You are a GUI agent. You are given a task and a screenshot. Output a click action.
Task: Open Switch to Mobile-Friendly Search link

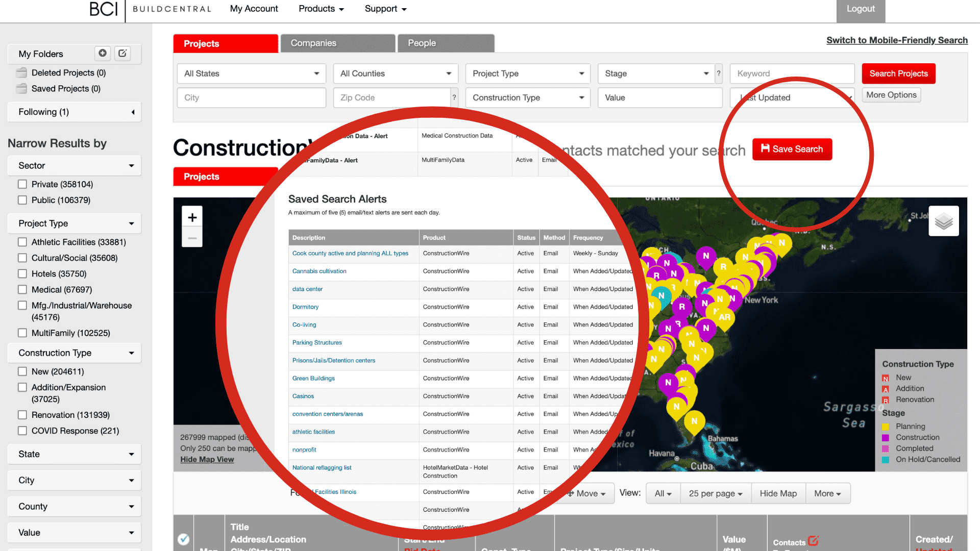(897, 40)
